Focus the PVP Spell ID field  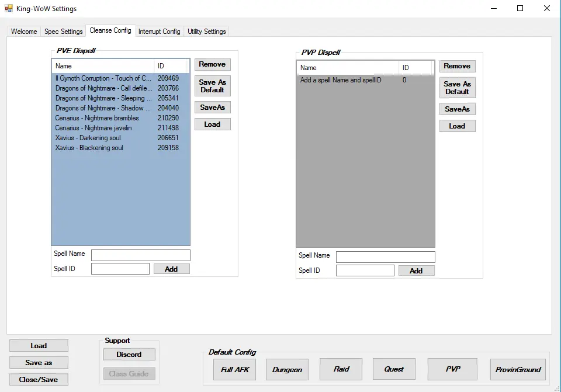coord(365,270)
